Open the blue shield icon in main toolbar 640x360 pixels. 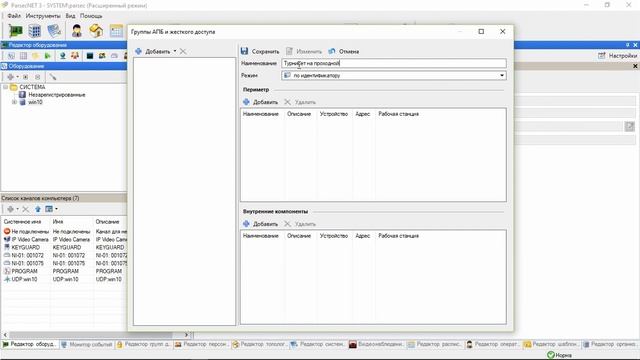pyautogui.click(x=54, y=31)
